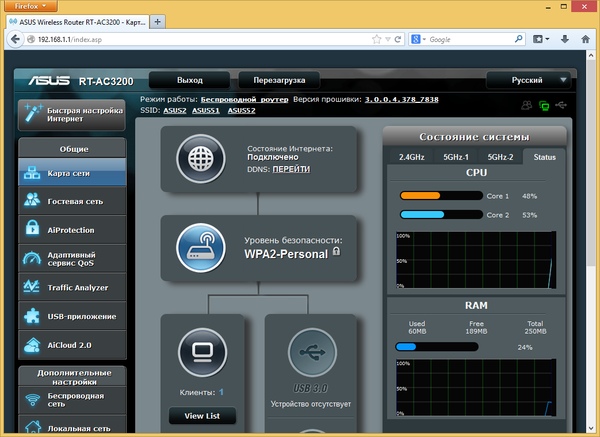
Task: Click the ASUS52 SSID link
Action: [x=241, y=111]
